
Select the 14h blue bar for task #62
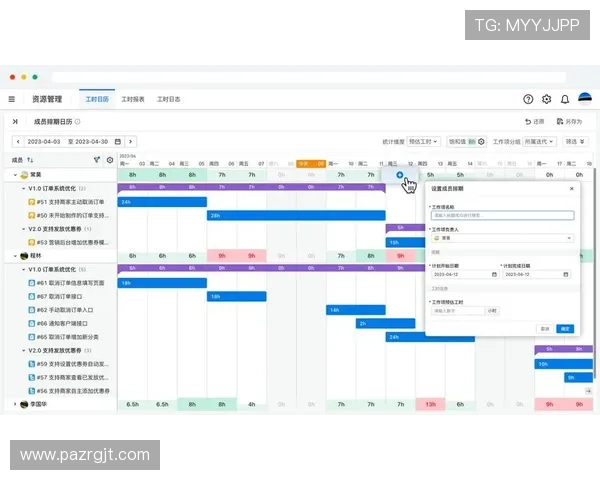356,310
